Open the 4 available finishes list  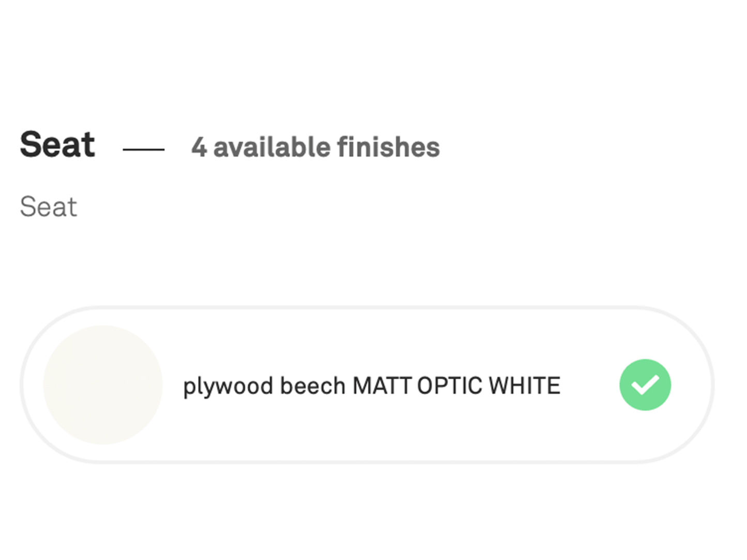click(x=315, y=147)
